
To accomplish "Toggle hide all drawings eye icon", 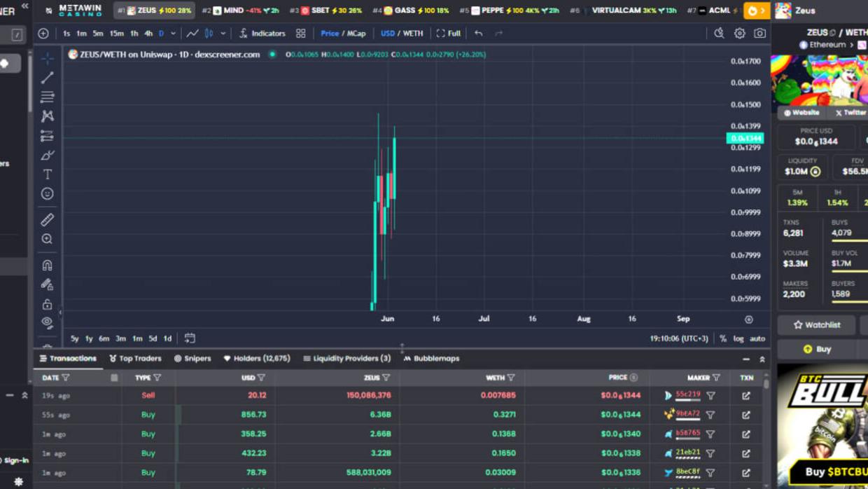I will 47,323.
